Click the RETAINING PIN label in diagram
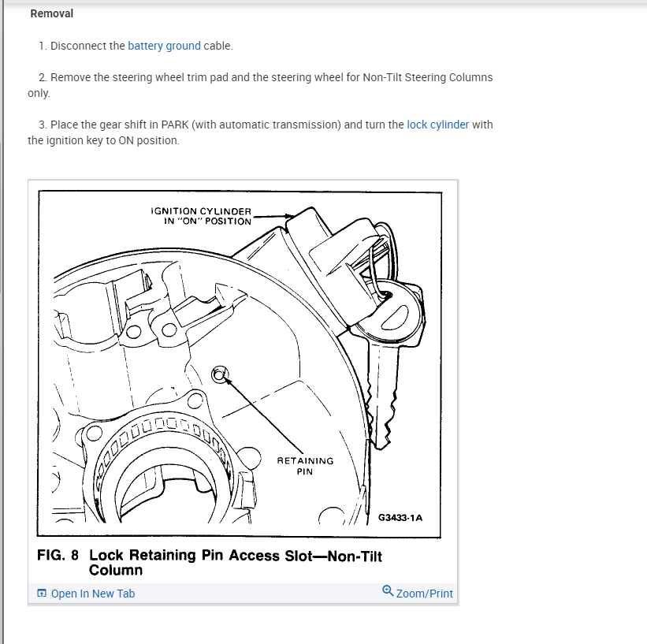647x644 pixels. 305,466
